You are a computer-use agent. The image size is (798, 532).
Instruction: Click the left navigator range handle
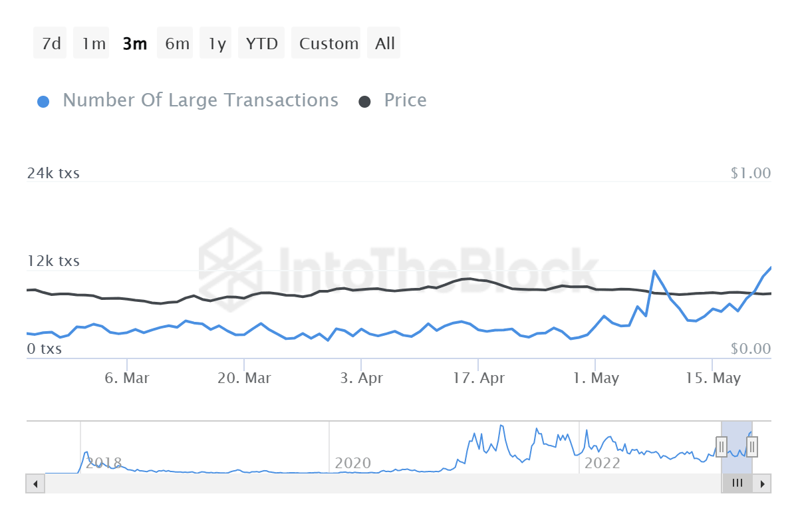click(722, 446)
